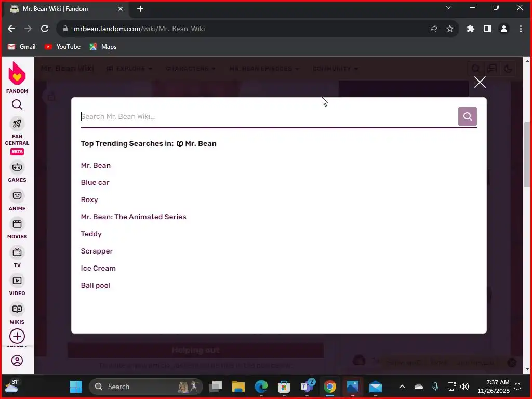The height and width of the screenshot is (399, 532).
Task: Expand the Mr. Bean Episodes menu
Action: [264, 69]
